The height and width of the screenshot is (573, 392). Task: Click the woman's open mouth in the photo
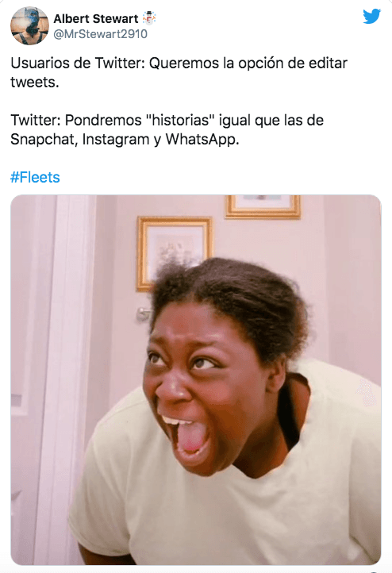[x=189, y=435]
